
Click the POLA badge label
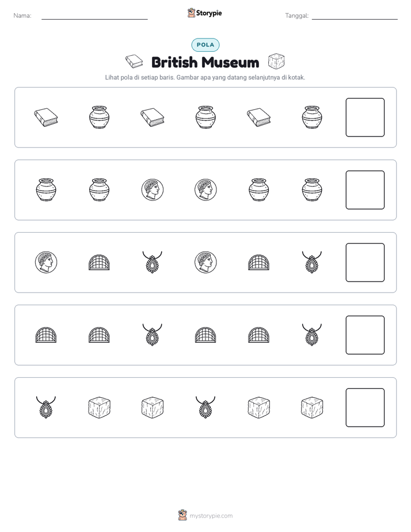[205, 45]
